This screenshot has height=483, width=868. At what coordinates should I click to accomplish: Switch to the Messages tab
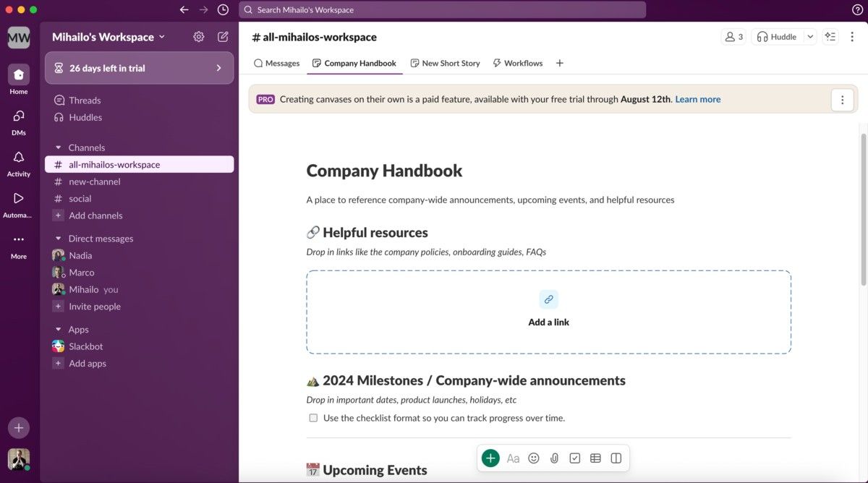tap(276, 63)
